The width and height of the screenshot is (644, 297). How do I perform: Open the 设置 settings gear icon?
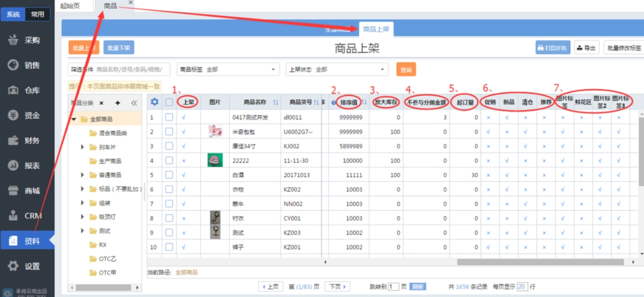pos(14,266)
